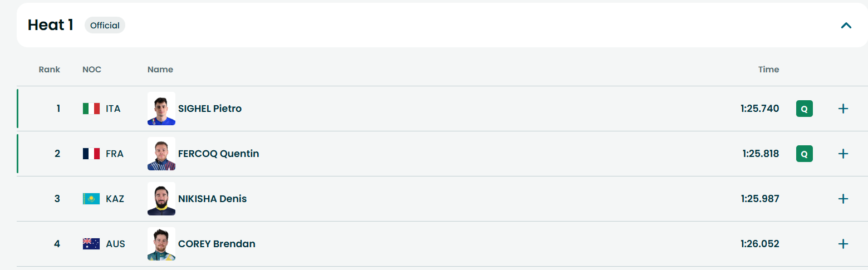The width and height of the screenshot is (868, 270).
Task: Click the Q qualified badge for FERCOQ
Action: point(804,154)
